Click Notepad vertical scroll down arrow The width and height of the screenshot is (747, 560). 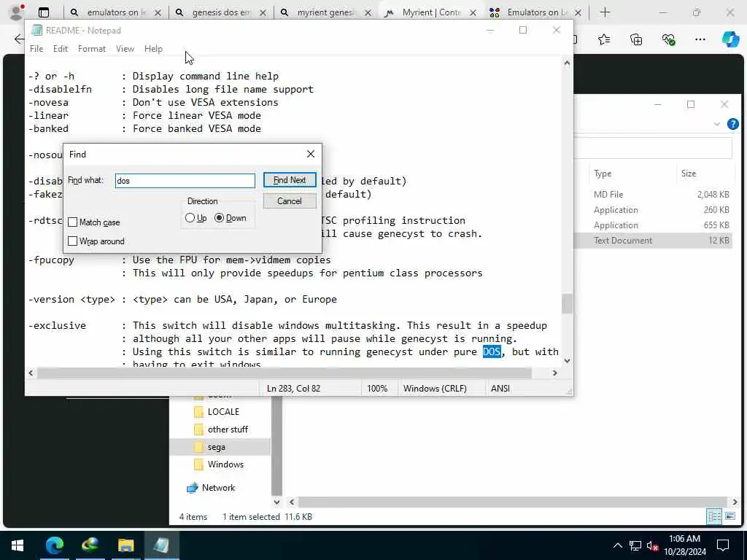(567, 361)
